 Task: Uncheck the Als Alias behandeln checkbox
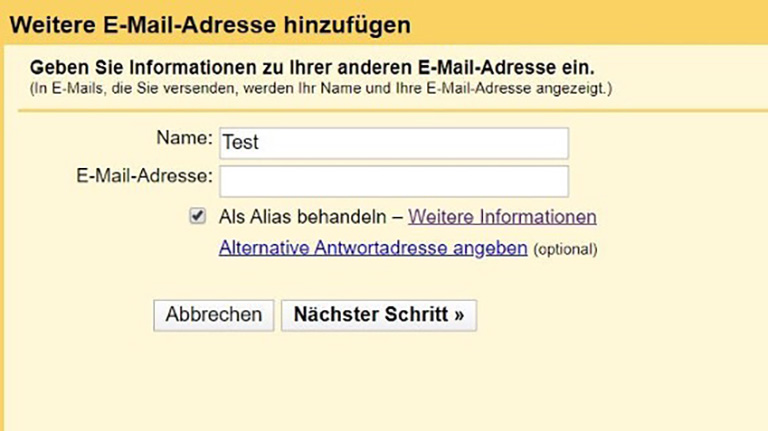click(198, 216)
